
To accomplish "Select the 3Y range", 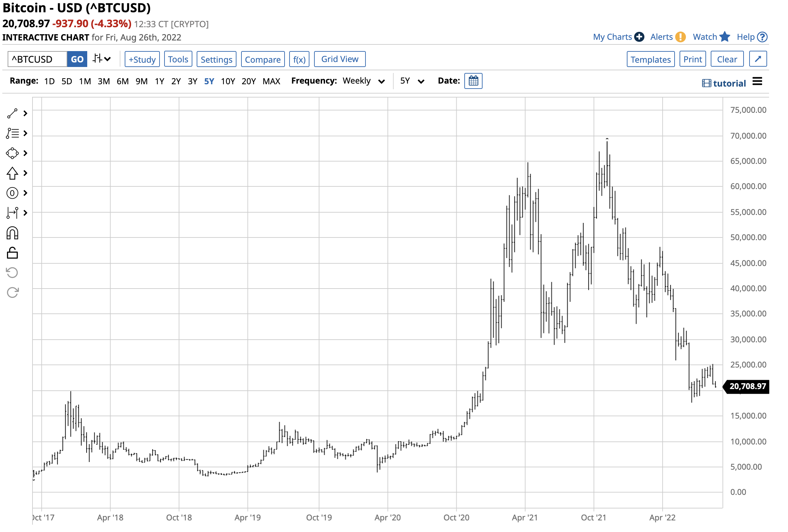I will pyautogui.click(x=193, y=81).
